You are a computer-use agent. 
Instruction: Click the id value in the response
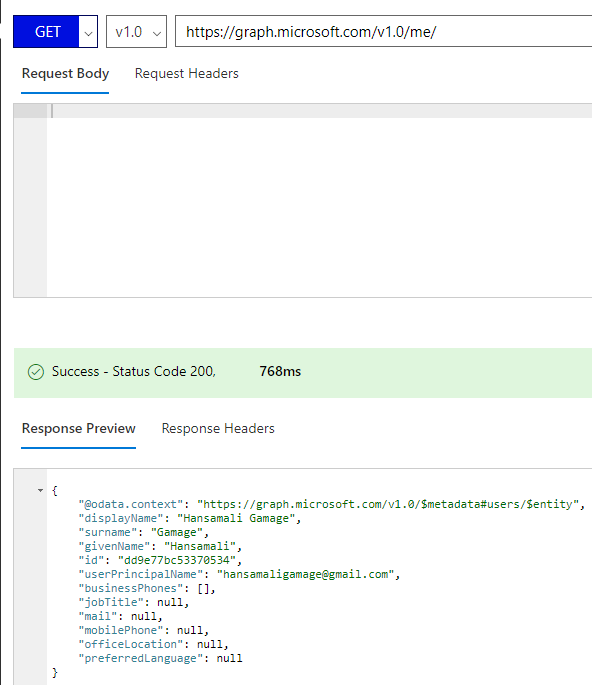pyautogui.click(x=177, y=560)
